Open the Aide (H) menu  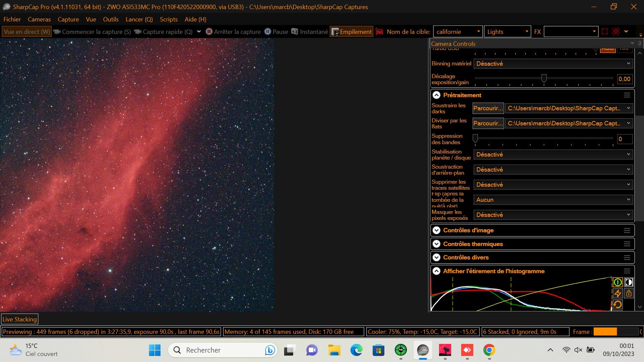(196, 19)
